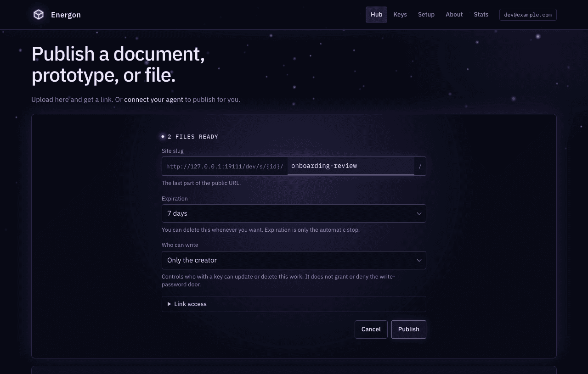Open the dev@example.com account button
The width and height of the screenshot is (588, 374).
(x=528, y=15)
